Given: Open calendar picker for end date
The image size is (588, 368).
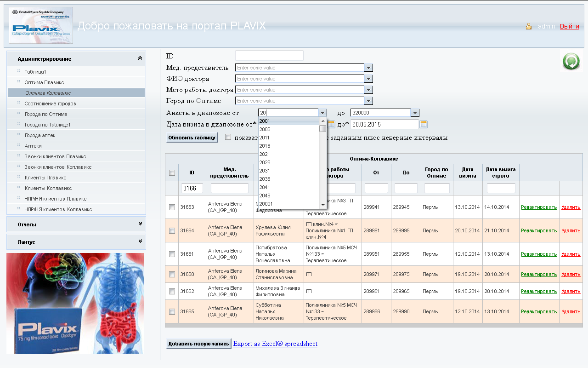Looking at the screenshot, I should pyautogui.click(x=424, y=124).
